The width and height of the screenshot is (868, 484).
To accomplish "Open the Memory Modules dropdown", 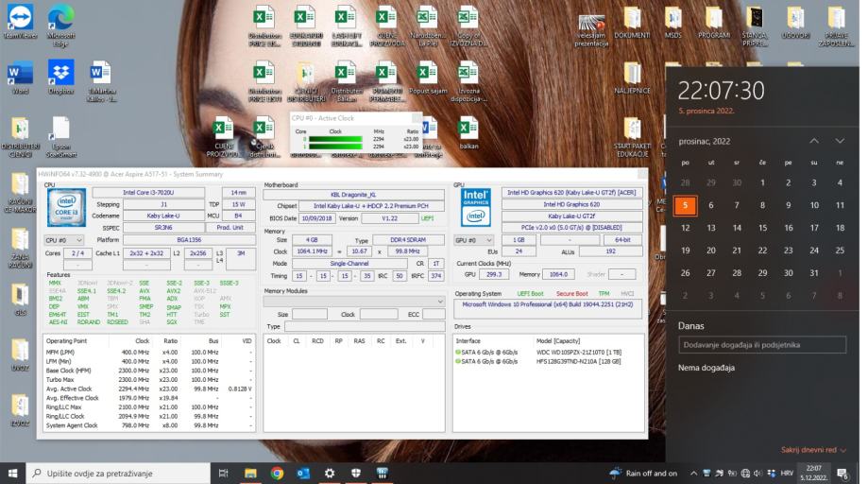I will (x=354, y=302).
